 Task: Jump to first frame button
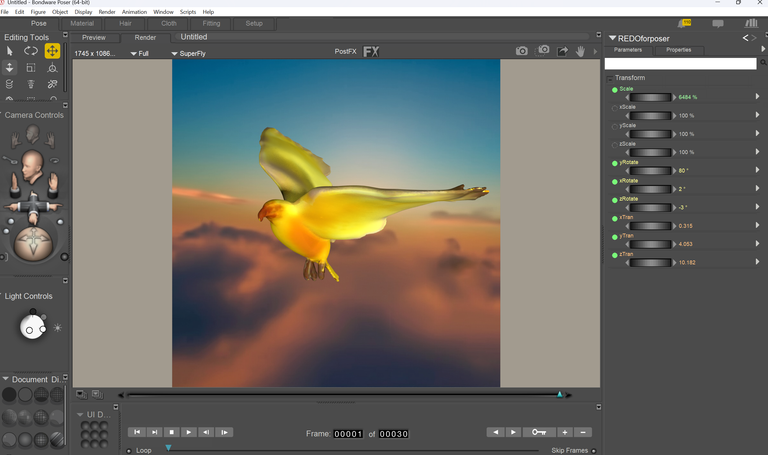[x=137, y=432]
